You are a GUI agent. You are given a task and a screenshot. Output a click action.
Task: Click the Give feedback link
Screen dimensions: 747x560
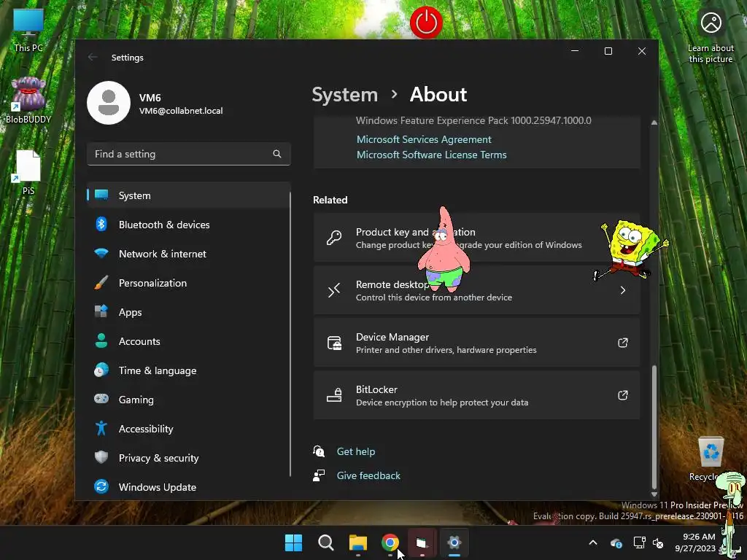[368, 475]
